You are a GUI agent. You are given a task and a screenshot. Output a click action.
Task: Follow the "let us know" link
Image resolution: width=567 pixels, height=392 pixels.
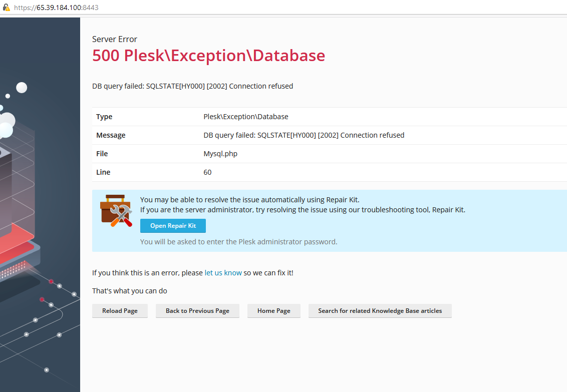point(223,273)
